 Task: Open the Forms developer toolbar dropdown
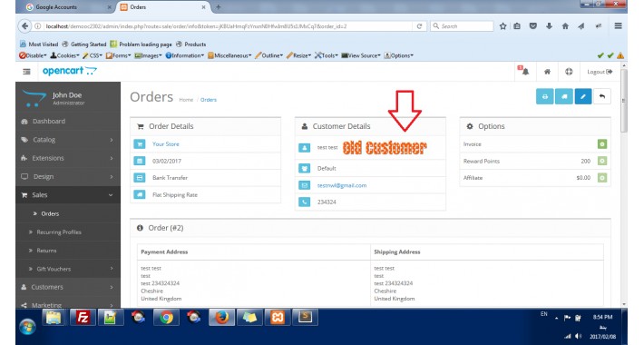pos(118,55)
